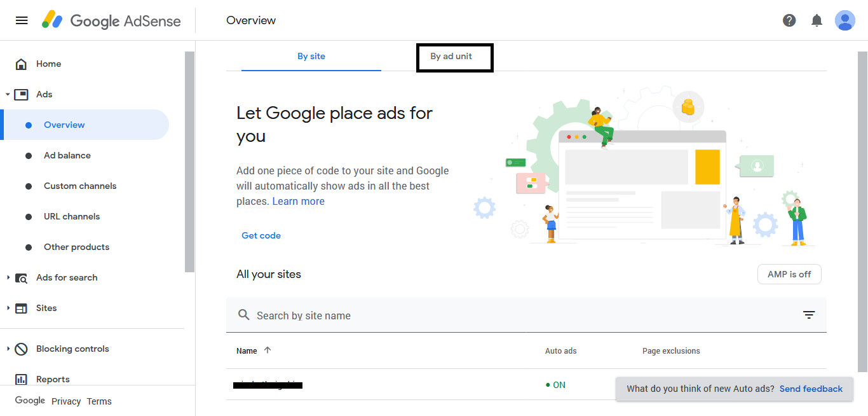Click the Help question mark icon

point(789,20)
